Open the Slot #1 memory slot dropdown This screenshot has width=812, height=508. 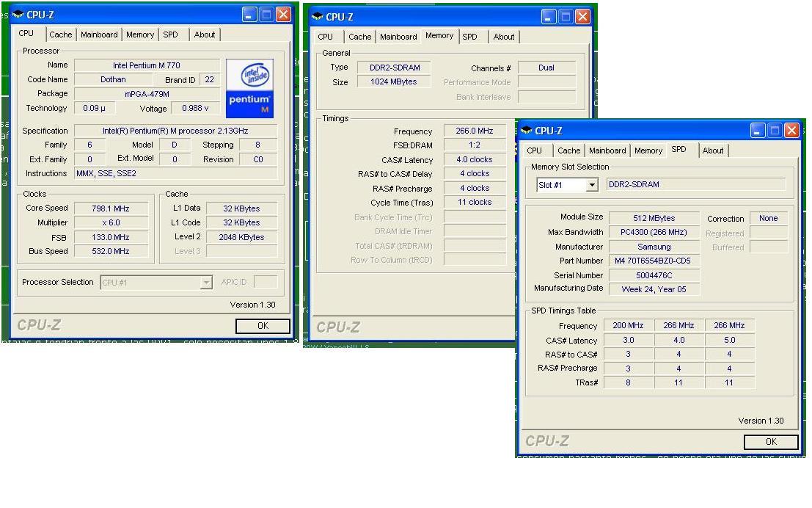[591, 185]
